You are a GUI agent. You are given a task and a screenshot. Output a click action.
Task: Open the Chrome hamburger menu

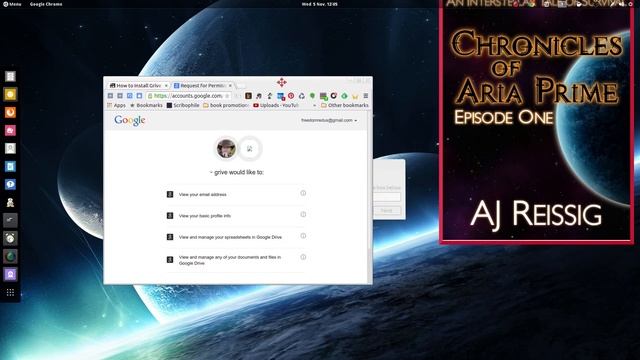tap(366, 96)
